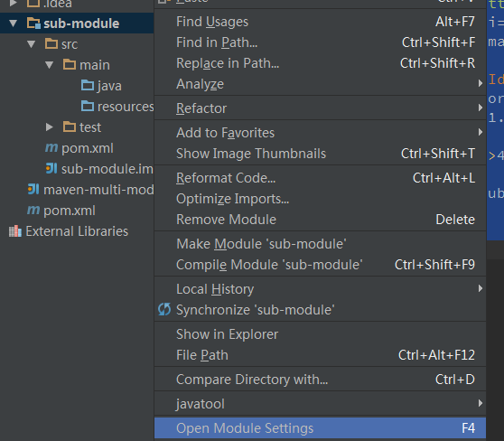Choose Find in Path menu entry
This screenshot has width=504, height=441.
point(320,42)
